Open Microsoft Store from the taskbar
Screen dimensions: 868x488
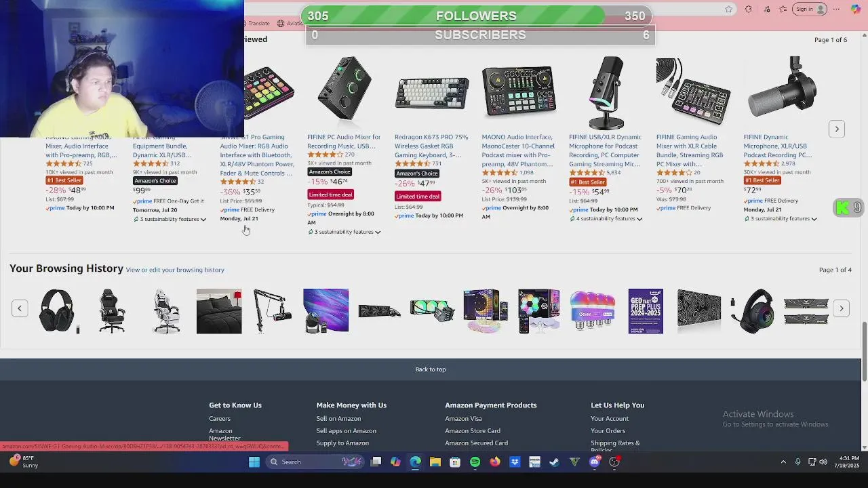click(455, 462)
